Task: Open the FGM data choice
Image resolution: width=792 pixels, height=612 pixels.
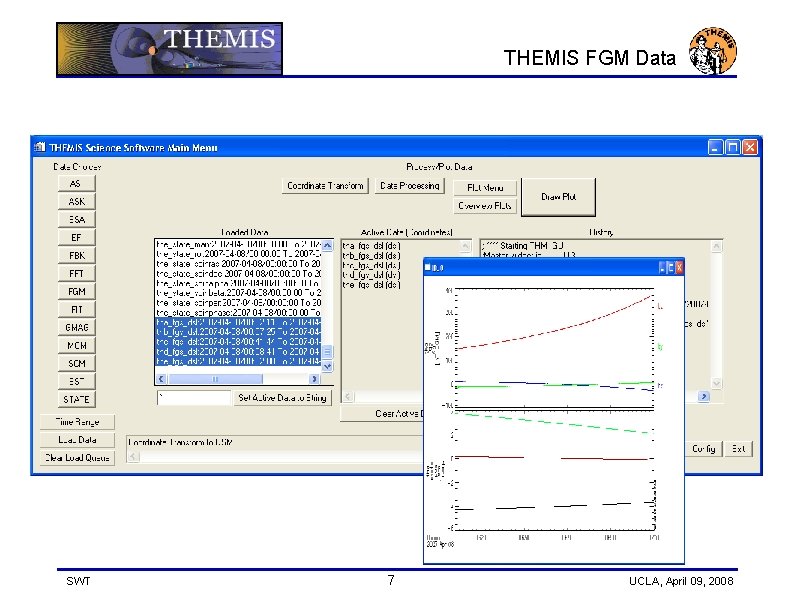Action: (x=76, y=291)
